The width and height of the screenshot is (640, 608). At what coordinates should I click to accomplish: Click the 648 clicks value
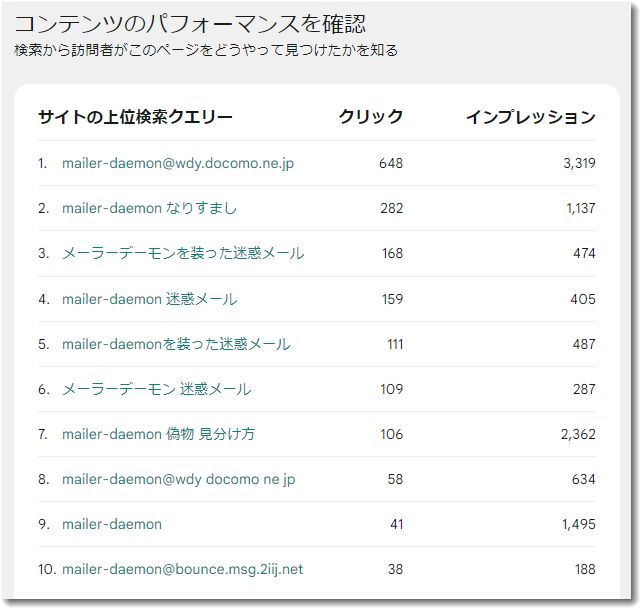coord(391,163)
